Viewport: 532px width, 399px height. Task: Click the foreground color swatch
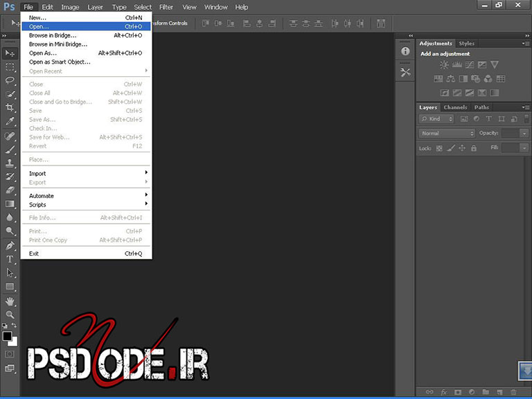point(7,336)
